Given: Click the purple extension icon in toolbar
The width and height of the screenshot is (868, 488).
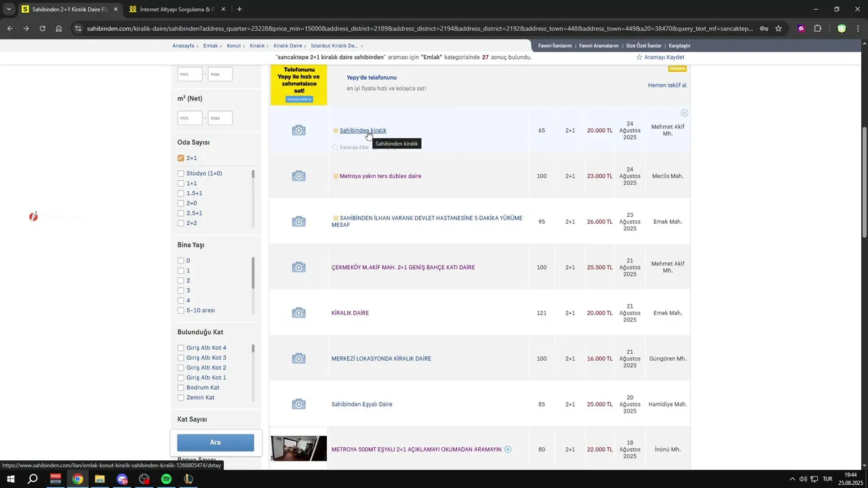Looking at the screenshot, I should click(x=801, y=28).
